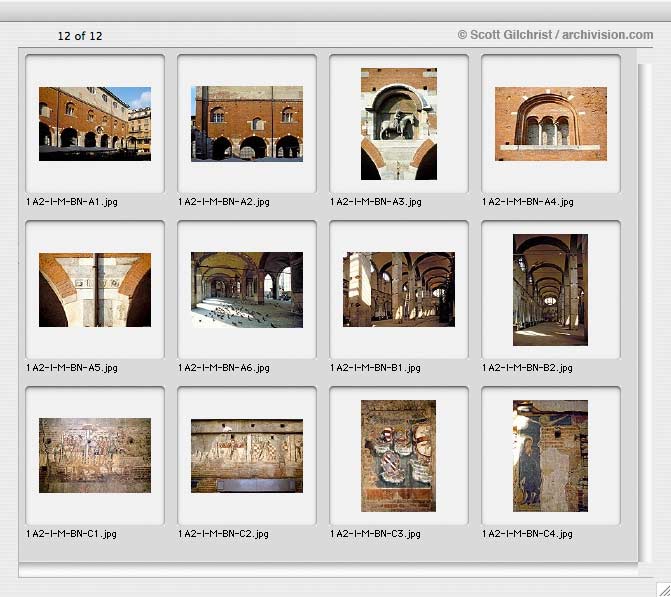This screenshot has width=671, height=597.
Task: Click the file name 1A2-I-M-BN-A1.jpg
Action: pyautogui.click(x=71, y=202)
